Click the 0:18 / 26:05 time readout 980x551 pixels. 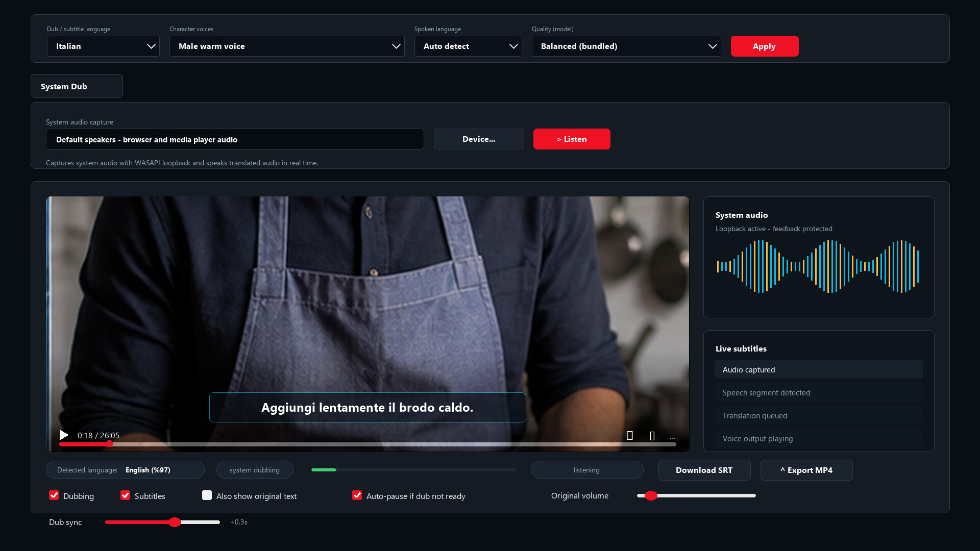99,435
